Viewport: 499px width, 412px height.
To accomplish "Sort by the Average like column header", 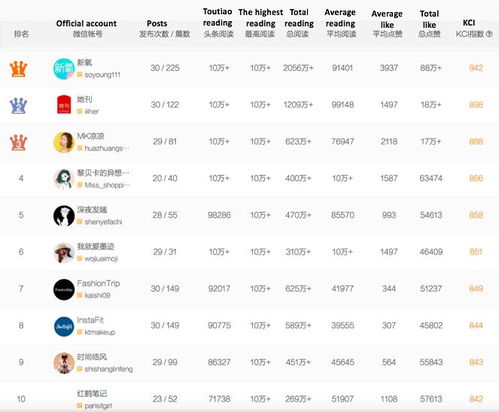I will 387,19.
